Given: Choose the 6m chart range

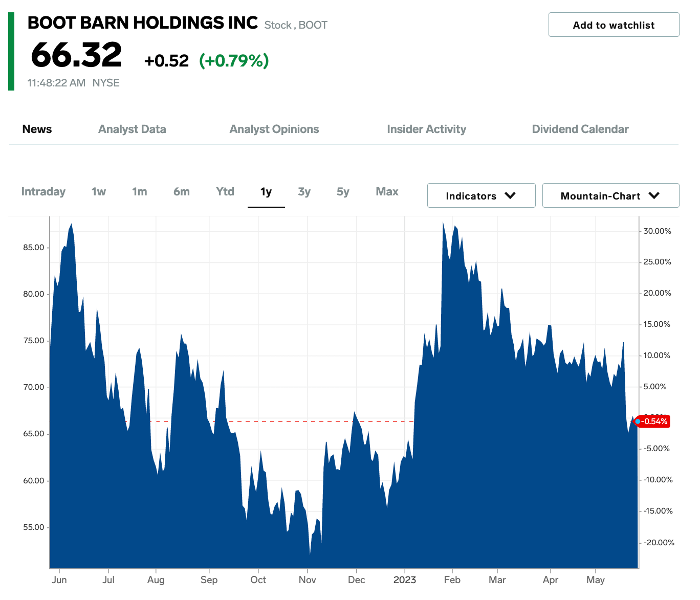Looking at the screenshot, I should [x=182, y=191].
